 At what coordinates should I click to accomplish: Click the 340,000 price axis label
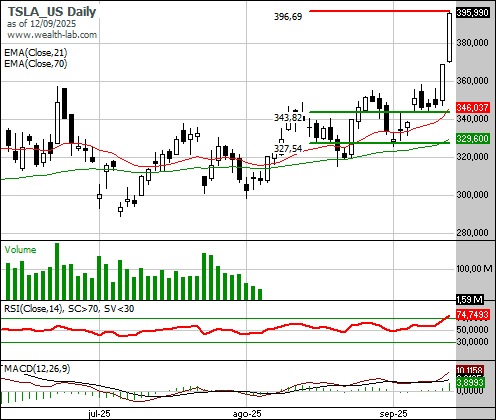point(472,119)
